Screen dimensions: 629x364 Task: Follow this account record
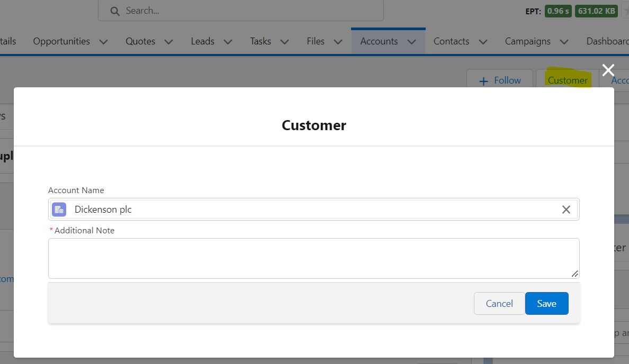coord(499,80)
